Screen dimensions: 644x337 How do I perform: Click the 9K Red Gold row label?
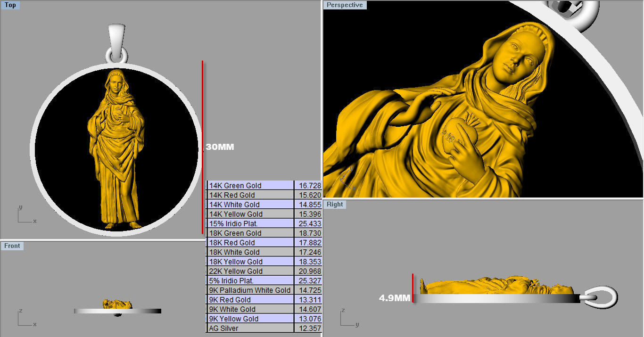click(230, 300)
